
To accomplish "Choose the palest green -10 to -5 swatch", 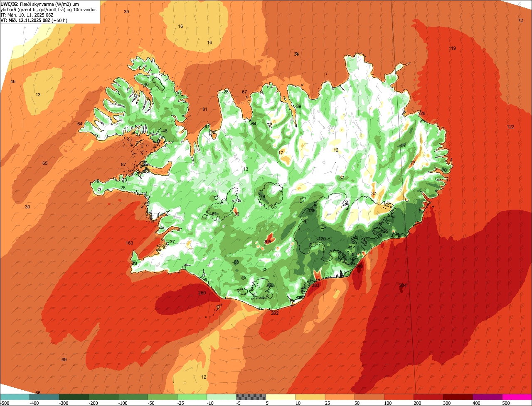I will click(x=222, y=396).
